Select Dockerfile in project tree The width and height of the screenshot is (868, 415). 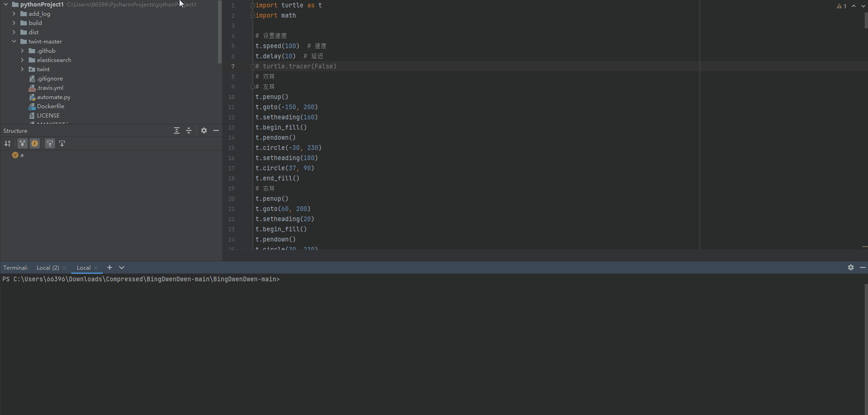pyautogui.click(x=50, y=106)
